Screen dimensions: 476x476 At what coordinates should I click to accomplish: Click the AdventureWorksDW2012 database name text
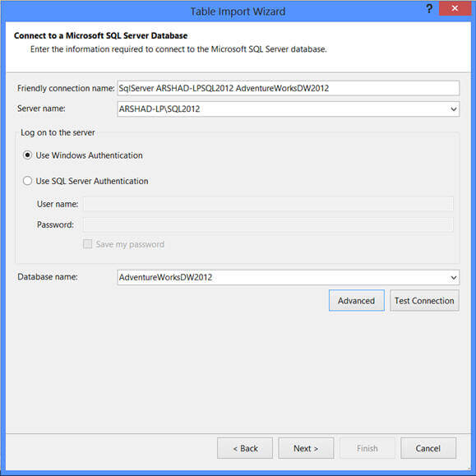point(165,278)
